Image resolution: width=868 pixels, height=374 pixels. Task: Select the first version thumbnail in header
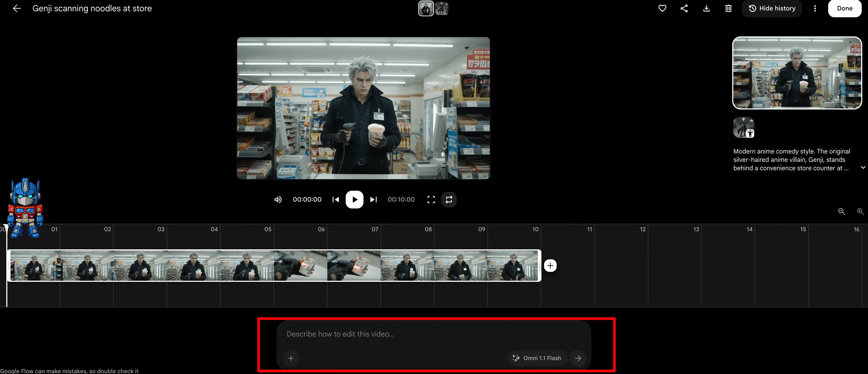pos(426,8)
